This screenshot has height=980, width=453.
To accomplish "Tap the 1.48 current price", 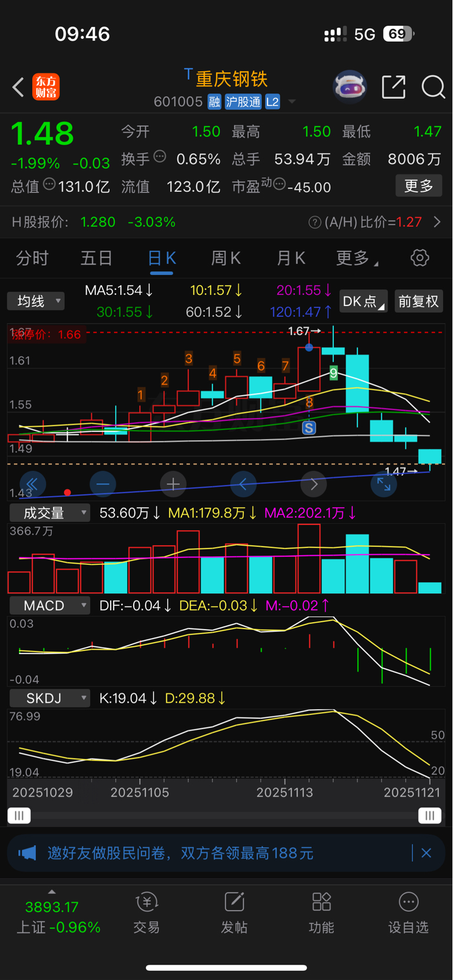I will click(x=42, y=134).
